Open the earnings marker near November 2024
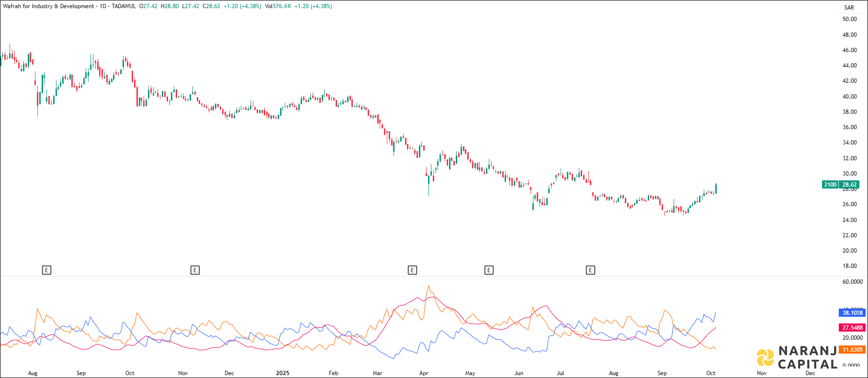Screen dimensions: 868x378 (195, 270)
